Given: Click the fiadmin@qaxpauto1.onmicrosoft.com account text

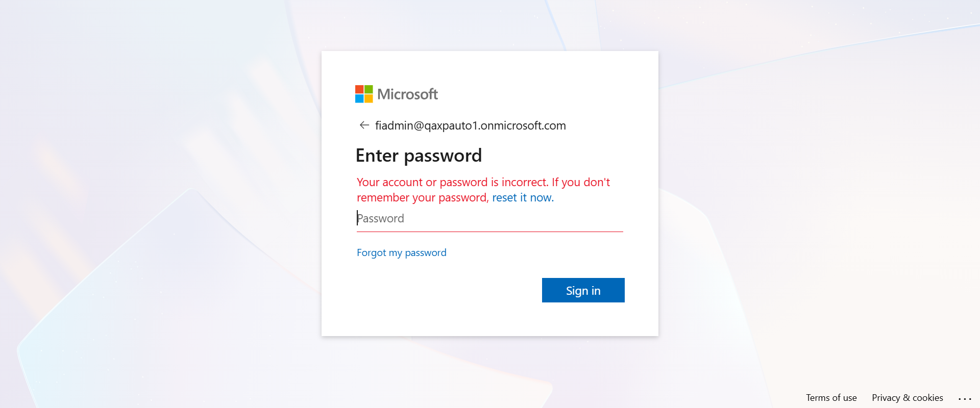Looking at the screenshot, I should [470, 125].
